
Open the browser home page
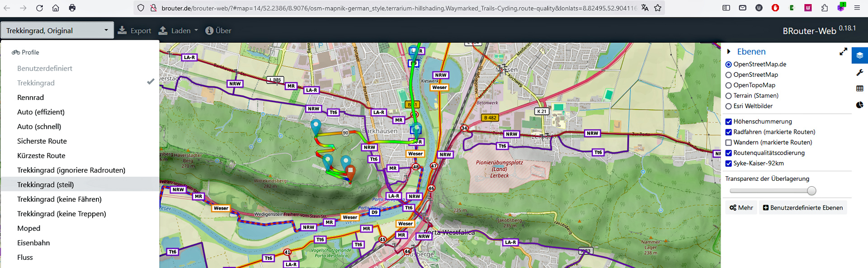pos(56,8)
